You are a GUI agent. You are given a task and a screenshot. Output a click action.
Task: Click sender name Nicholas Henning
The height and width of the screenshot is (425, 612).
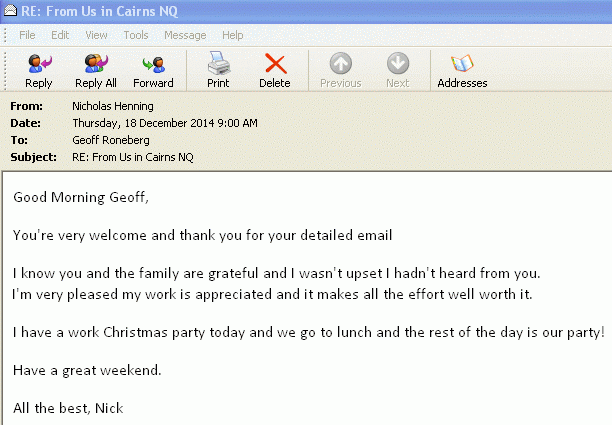pyautogui.click(x=113, y=106)
